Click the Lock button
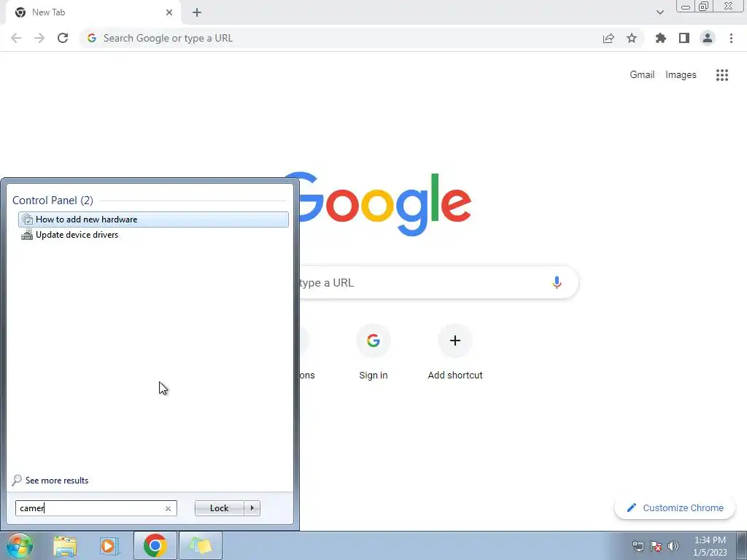The height and width of the screenshot is (560, 747). click(219, 508)
